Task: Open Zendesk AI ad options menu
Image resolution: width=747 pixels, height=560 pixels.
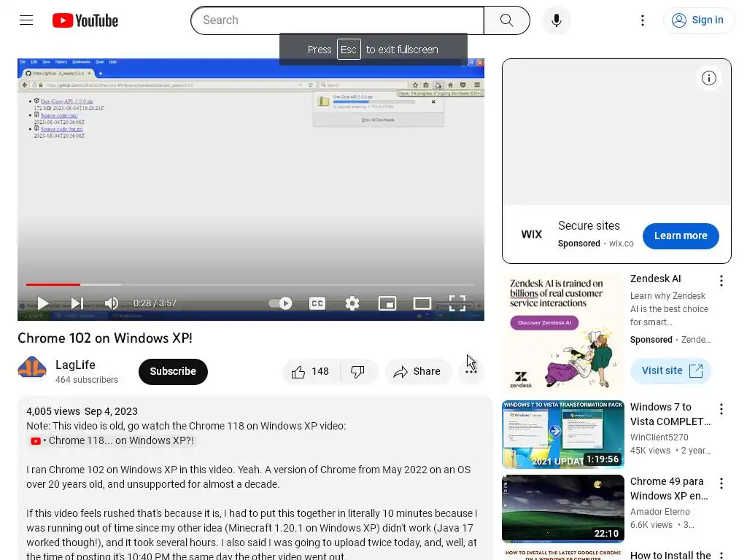Action: coord(721,281)
